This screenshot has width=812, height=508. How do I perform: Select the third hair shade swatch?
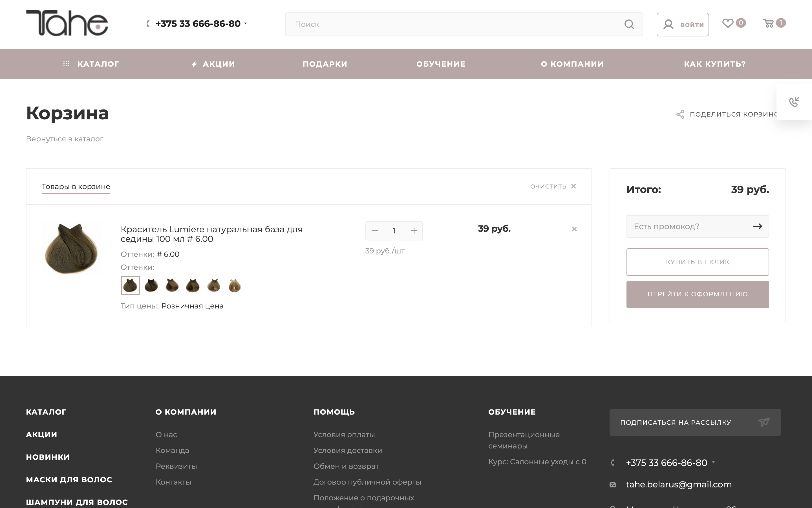[172, 285]
